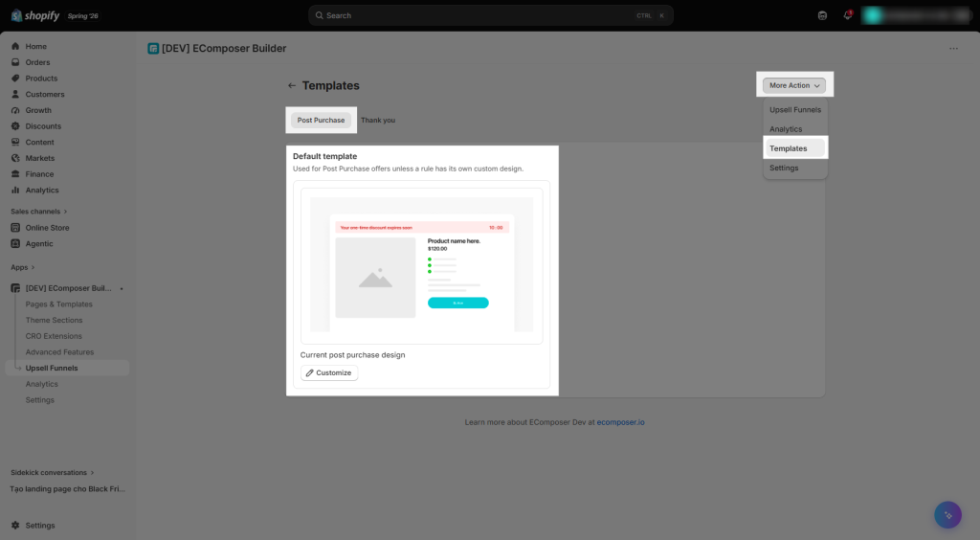Click the Analytics bar chart icon
The width and height of the screenshot is (980, 540).
pos(15,190)
